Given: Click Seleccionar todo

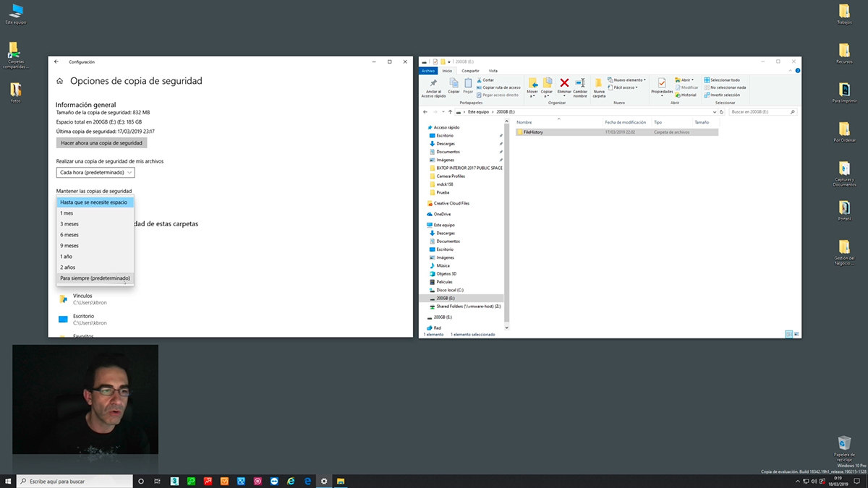Looking at the screenshot, I should point(722,80).
